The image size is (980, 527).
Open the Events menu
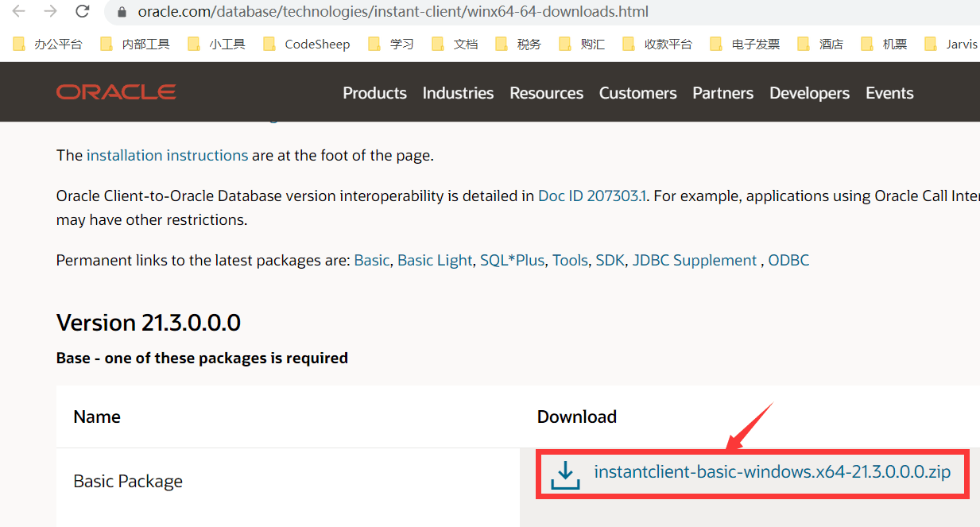point(889,93)
